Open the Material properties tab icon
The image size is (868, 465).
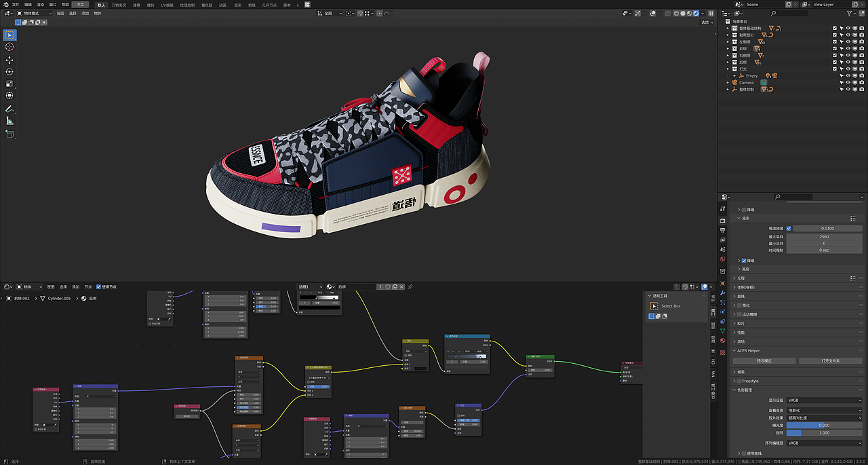(x=723, y=340)
